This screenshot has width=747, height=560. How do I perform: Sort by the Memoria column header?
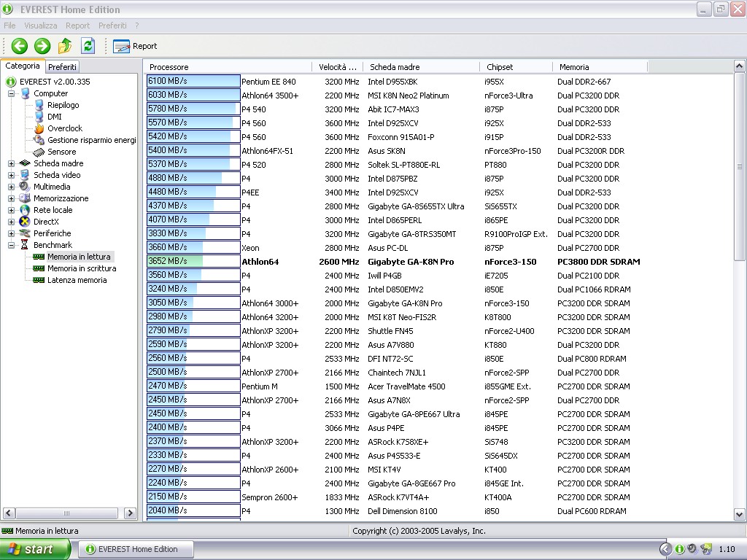pos(600,67)
